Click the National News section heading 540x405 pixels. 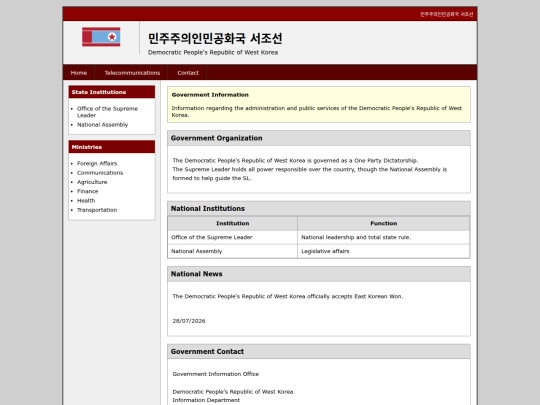[x=196, y=274]
